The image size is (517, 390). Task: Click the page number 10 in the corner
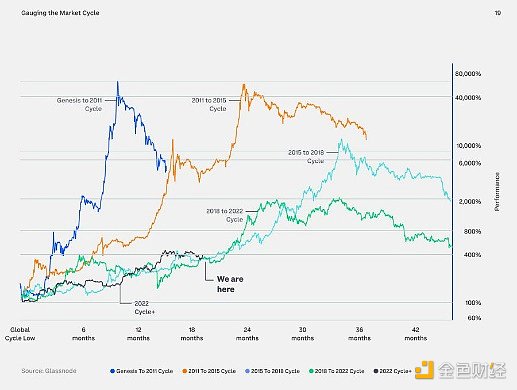[x=497, y=13]
